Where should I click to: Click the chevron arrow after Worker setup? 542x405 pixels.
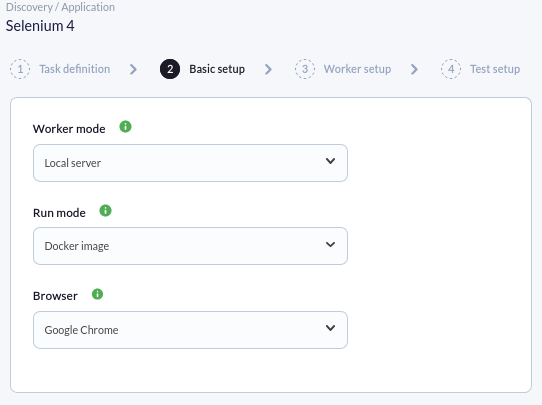[414, 69]
